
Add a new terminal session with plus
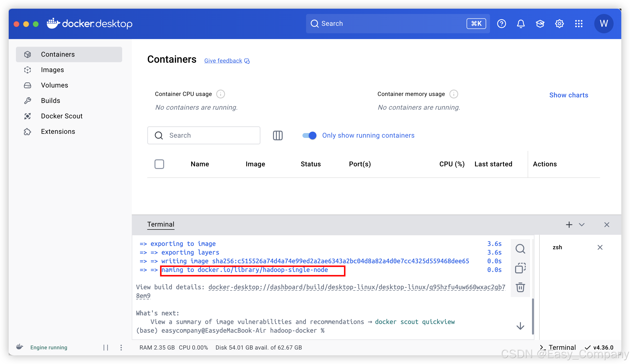(x=569, y=225)
